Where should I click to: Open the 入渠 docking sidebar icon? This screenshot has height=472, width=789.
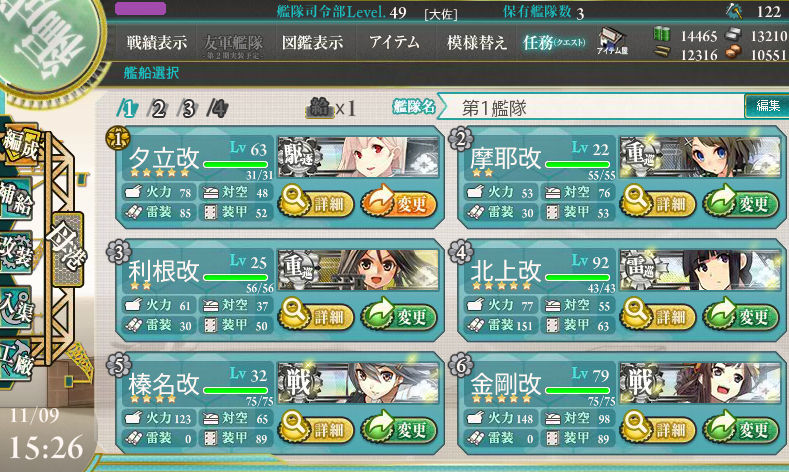pos(16,307)
